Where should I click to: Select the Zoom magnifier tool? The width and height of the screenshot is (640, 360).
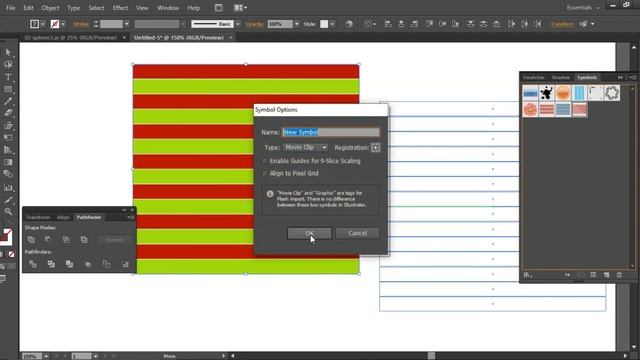tap(8, 211)
